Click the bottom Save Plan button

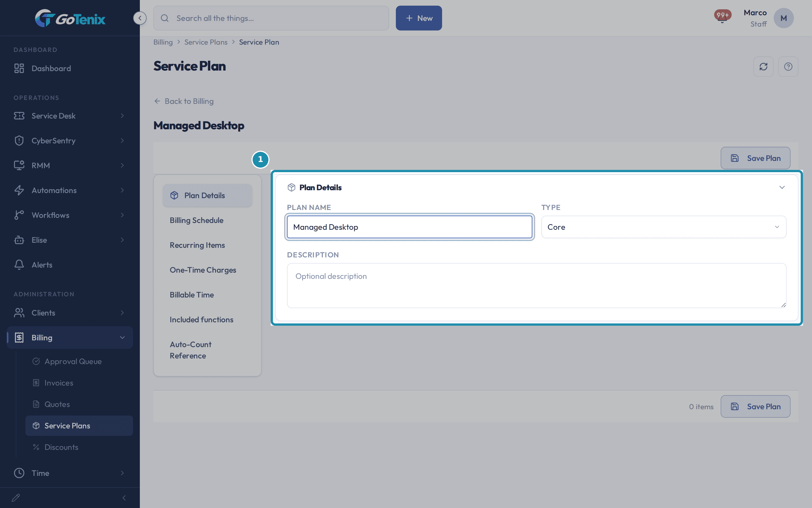pos(755,406)
